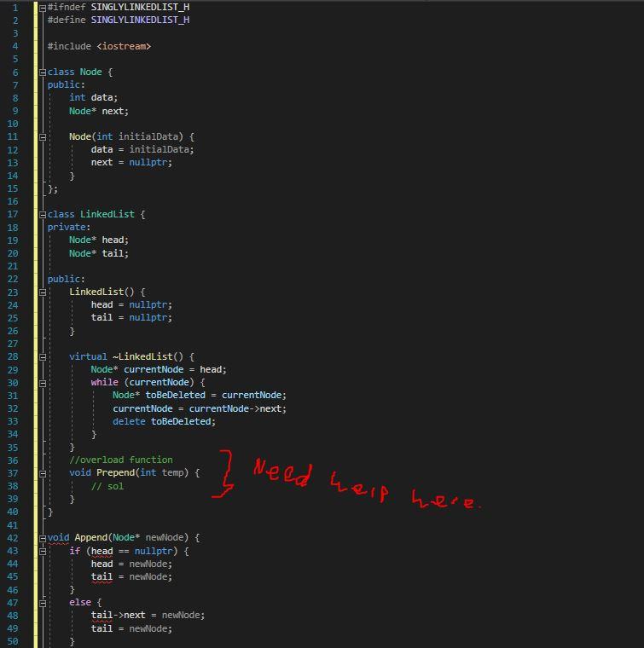Click 'tail = newNode;' on line 49
644x648 pixels.
pyautogui.click(x=131, y=629)
